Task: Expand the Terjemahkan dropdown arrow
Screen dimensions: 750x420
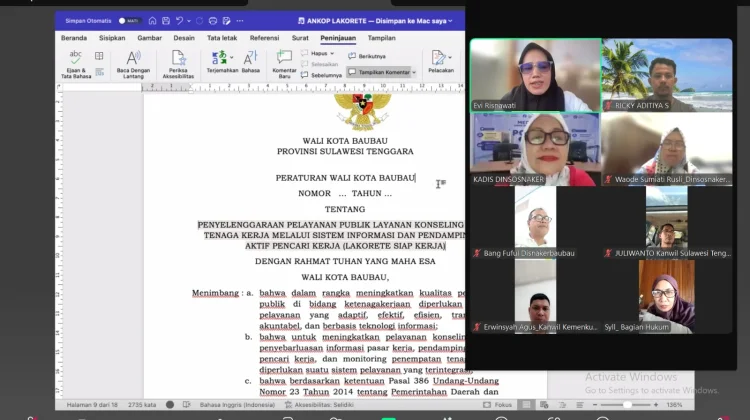Action: click(232, 57)
